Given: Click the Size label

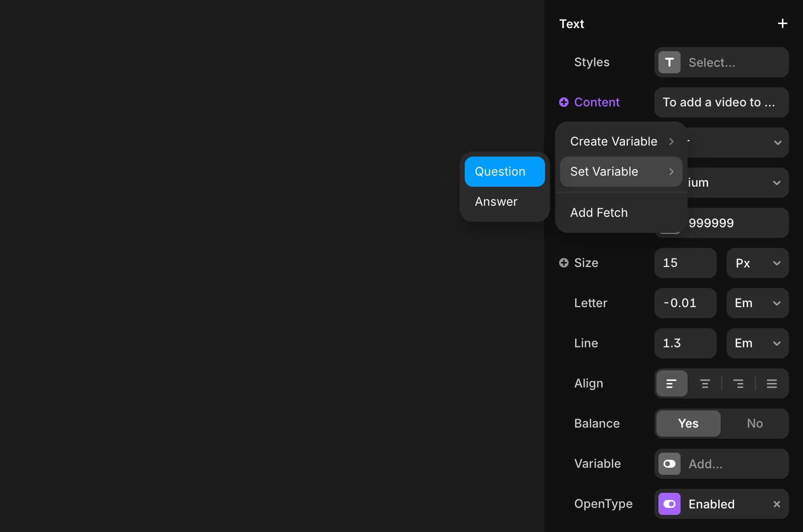Looking at the screenshot, I should pyautogui.click(x=586, y=263).
